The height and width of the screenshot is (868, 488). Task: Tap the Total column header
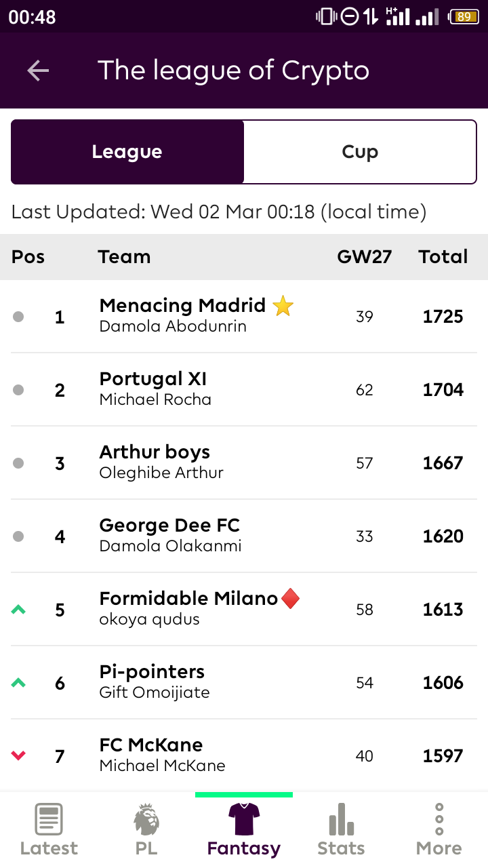(443, 257)
